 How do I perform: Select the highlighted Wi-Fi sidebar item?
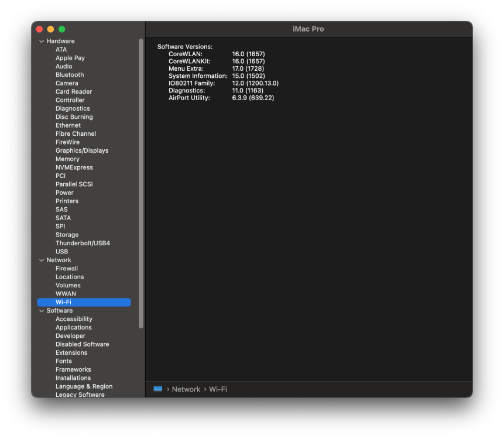(84, 302)
